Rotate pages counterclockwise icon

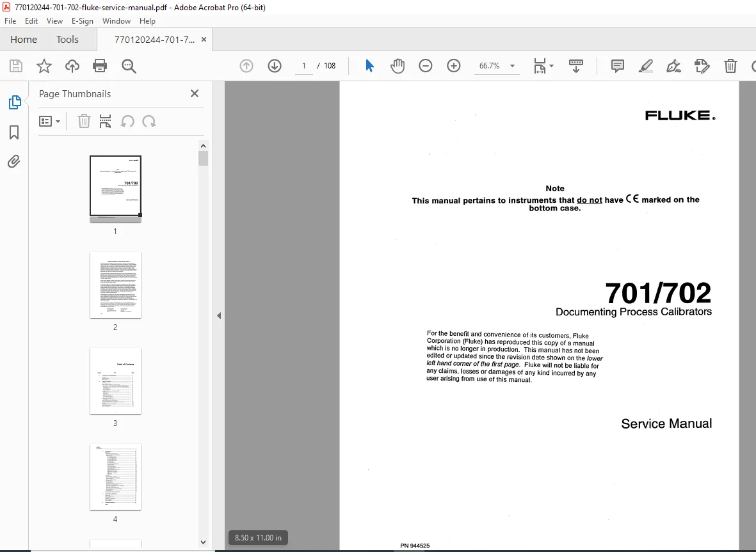127,122
